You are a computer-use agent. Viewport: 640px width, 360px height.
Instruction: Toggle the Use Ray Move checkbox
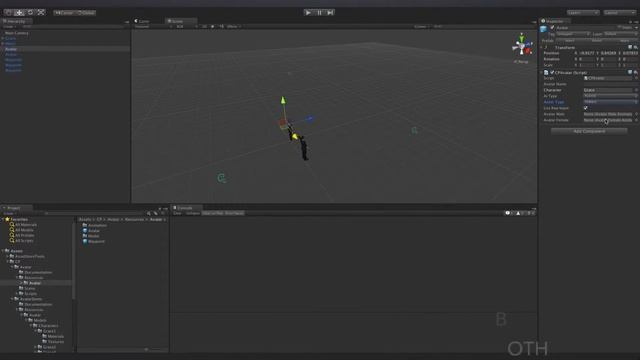point(586,108)
